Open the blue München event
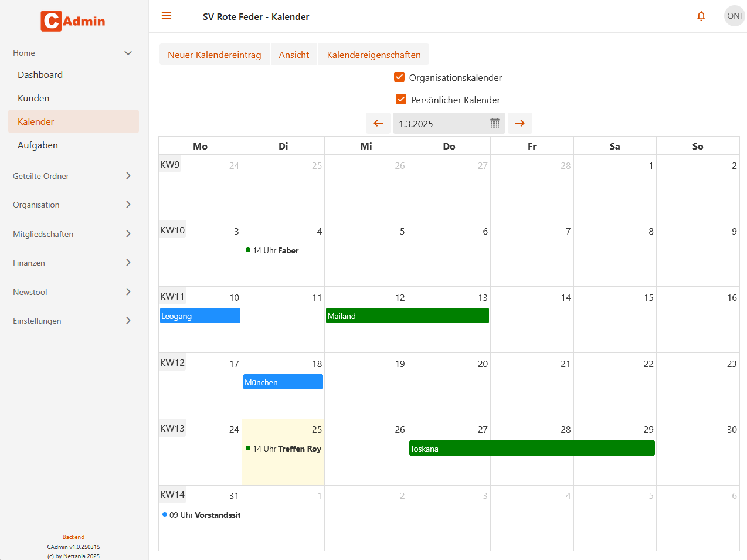The height and width of the screenshot is (560, 747). pos(283,382)
